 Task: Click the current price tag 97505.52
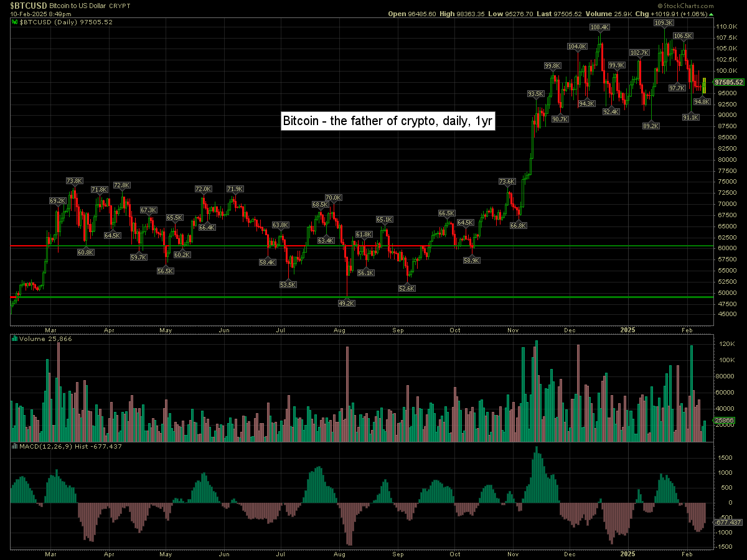tap(729, 82)
